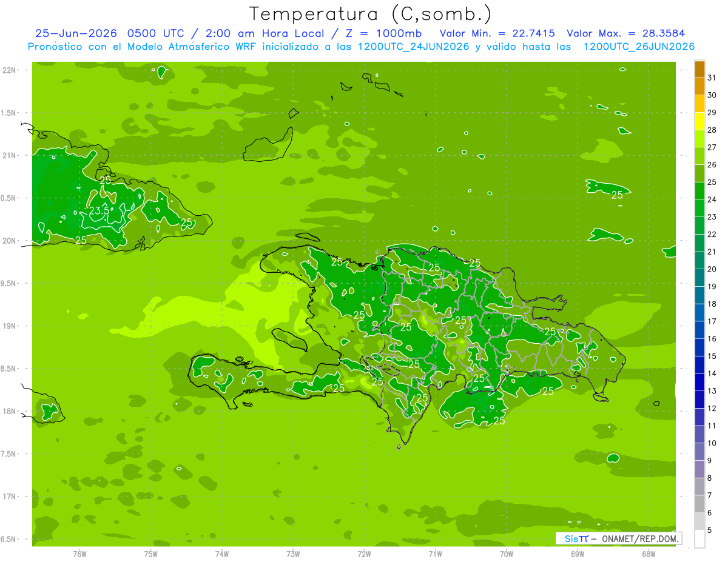The width and height of the screenshot is (728, 562).
Task: Click the legend value "27"
Action: point(712,147)
